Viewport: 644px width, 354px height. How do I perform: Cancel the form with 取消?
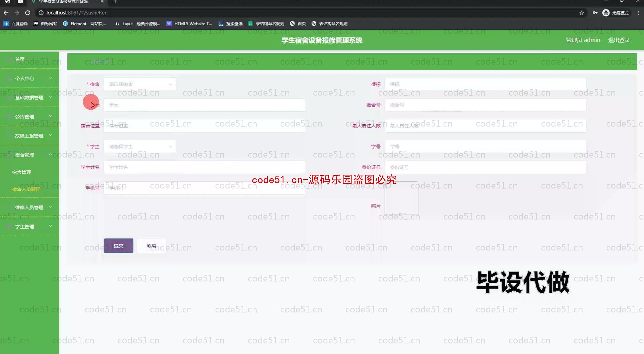[152, 246]
